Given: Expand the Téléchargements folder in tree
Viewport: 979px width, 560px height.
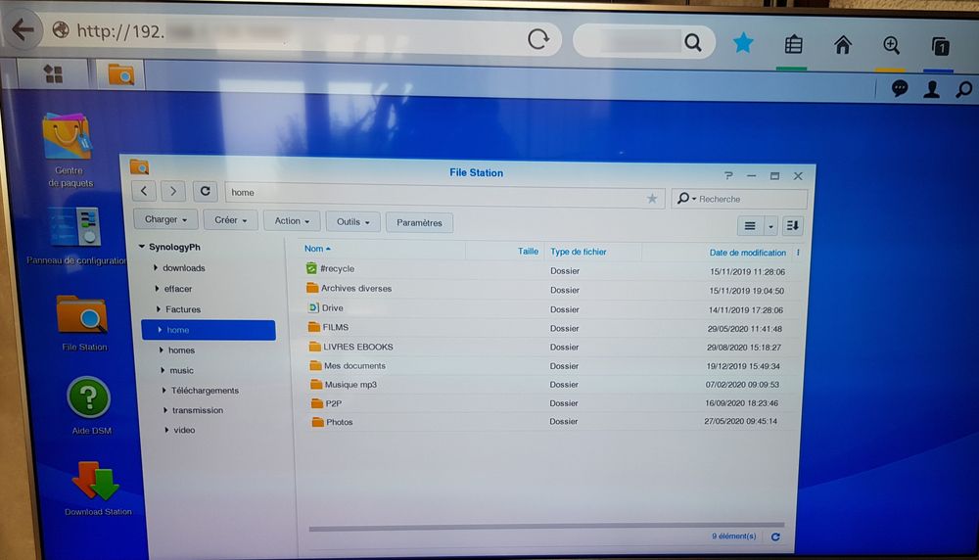Looking at the screenshot, I should point(164,391).
